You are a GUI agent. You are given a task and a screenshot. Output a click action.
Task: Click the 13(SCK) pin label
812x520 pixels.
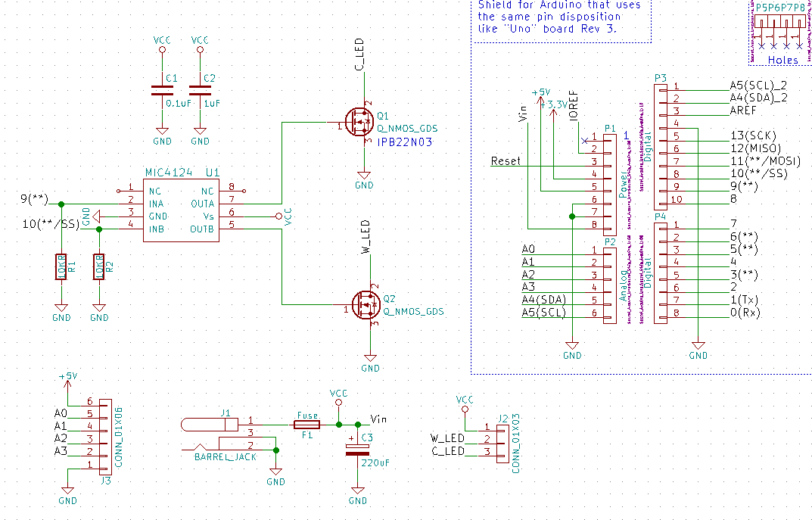754,135
